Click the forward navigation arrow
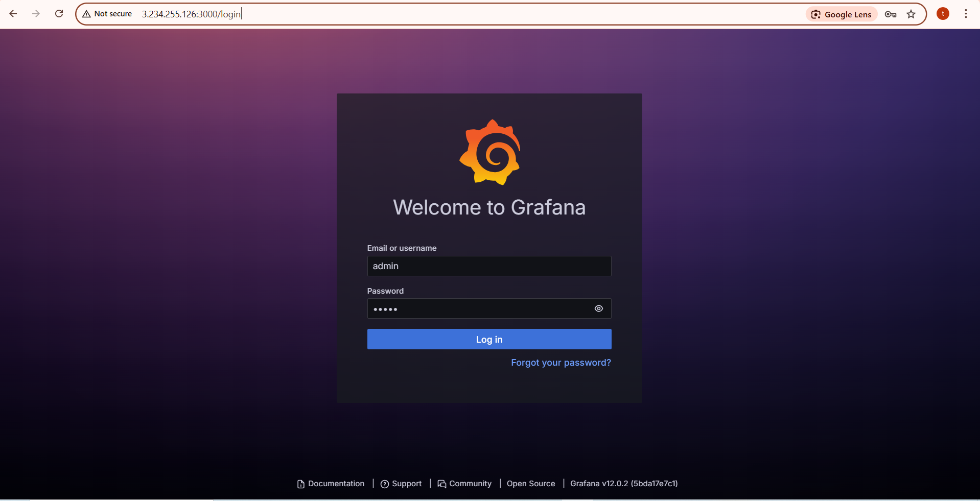This screenshot has height=501, width=980. click(36, 14)
